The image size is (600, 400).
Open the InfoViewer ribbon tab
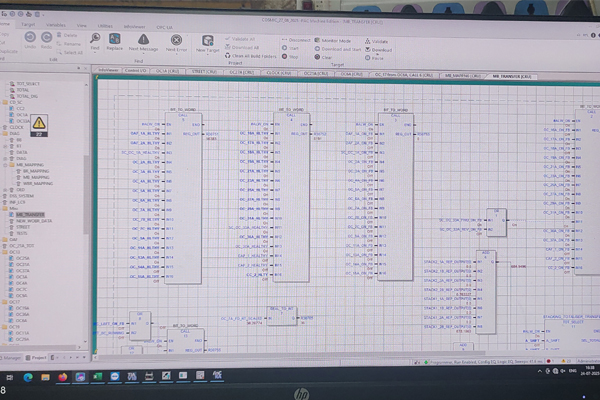coord(135,27)
